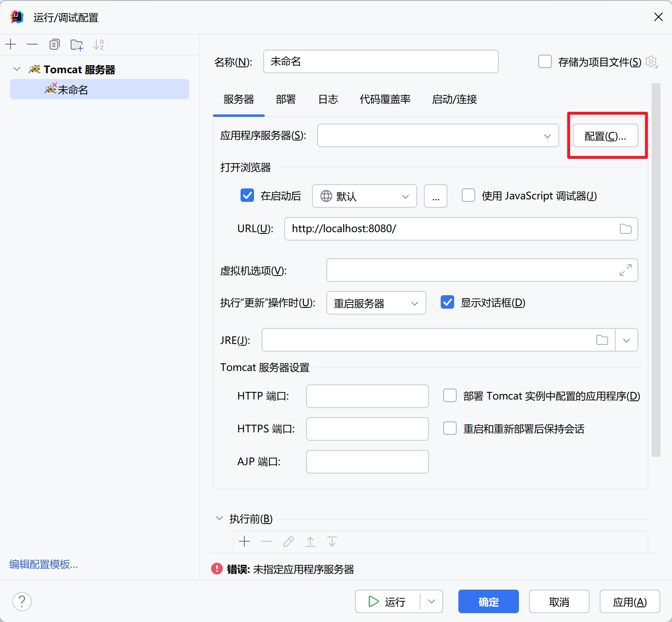The image size is (672, 622).
Task: Click the 取消 button
Action: 559,601
